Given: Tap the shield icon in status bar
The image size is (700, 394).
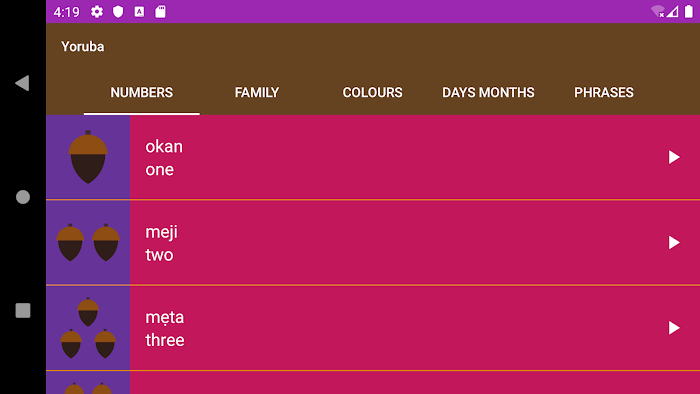Looking at the screenshot, I should click(118, 12).
